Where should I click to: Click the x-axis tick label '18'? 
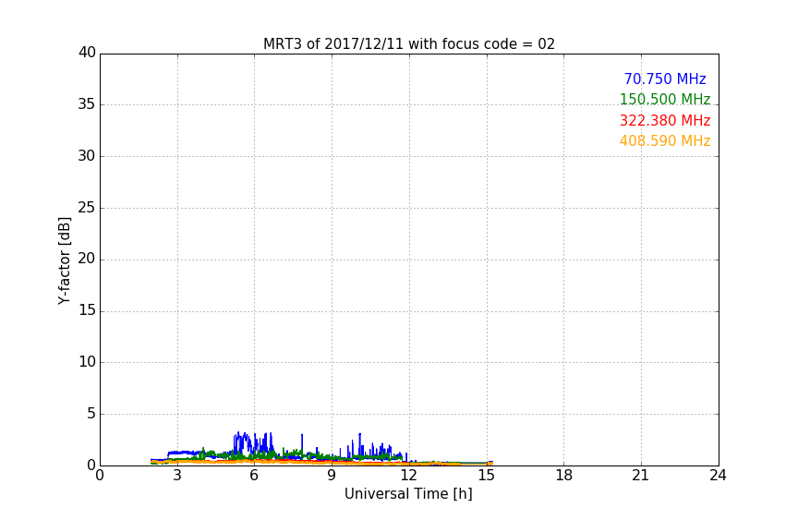pos(564,476)
